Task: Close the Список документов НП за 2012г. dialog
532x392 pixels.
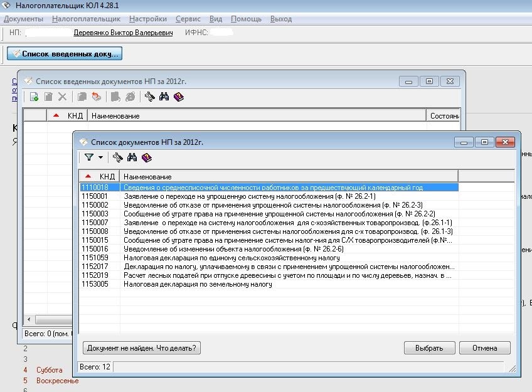Action: pyautogui.click(x=505, y=142)
